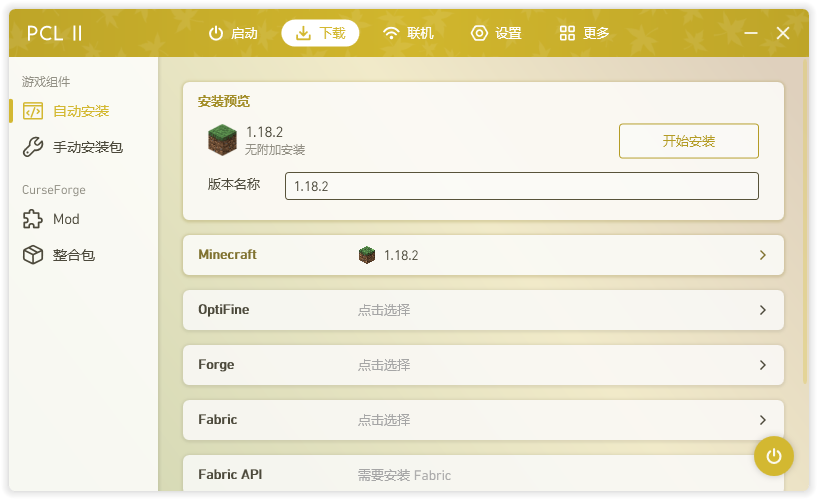Click the puzzle piece Mod icon
Screen dimensions: 818x500
point(33,219)
